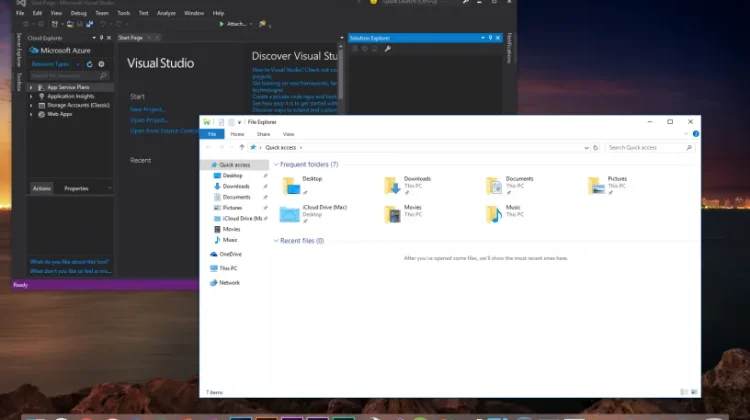Image resolution: width=750 pixels, height=420 pixels.
Task: Click 'What do you like about this tool?' link
Action: [69, 262]
